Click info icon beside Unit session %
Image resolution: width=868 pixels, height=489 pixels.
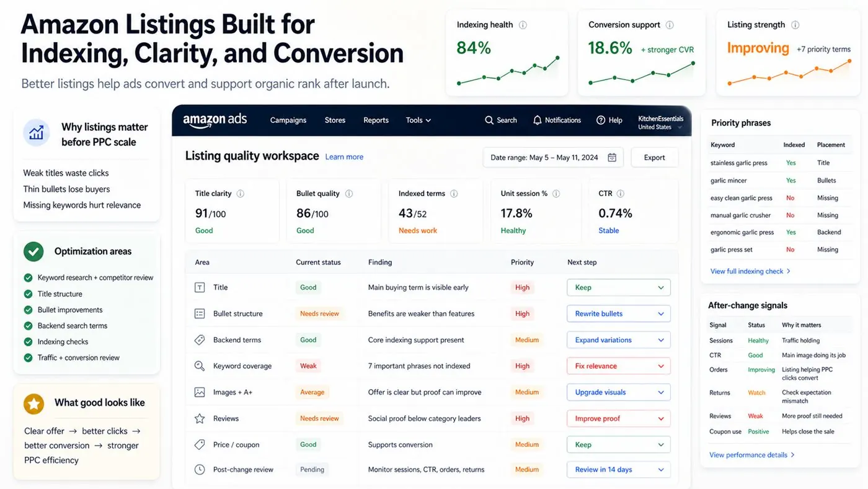point(556,194)
